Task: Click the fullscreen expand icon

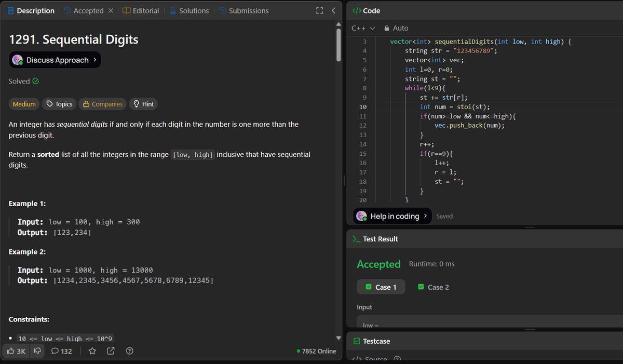Action: coord(320,10)
